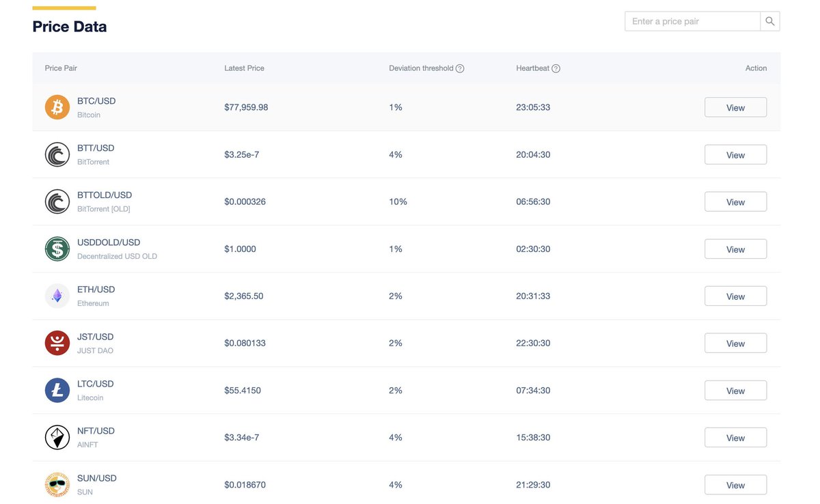The width and height of the screenshot is (820, 504).
Task: Click the Bitcoin coin icon
Action: (57, 107)
